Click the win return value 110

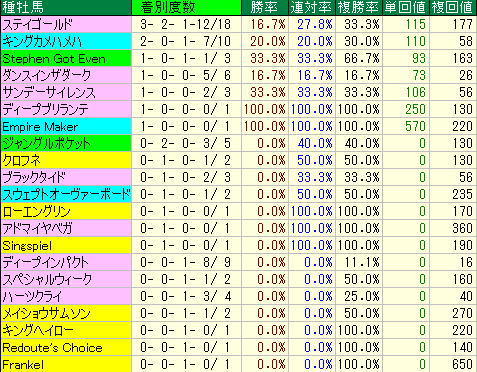pyautogui.click(x=416, y=41)
